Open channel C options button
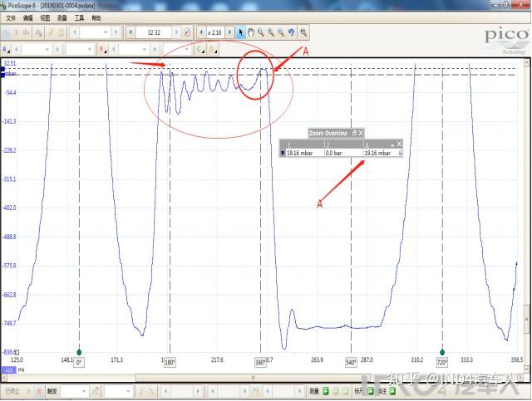 pos(200,50)
